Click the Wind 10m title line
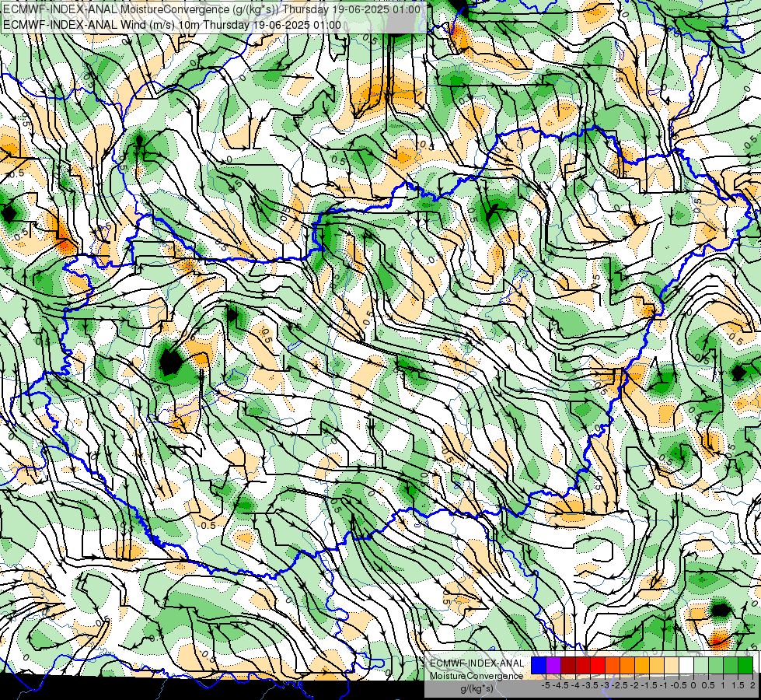 [x=171, y=25]
